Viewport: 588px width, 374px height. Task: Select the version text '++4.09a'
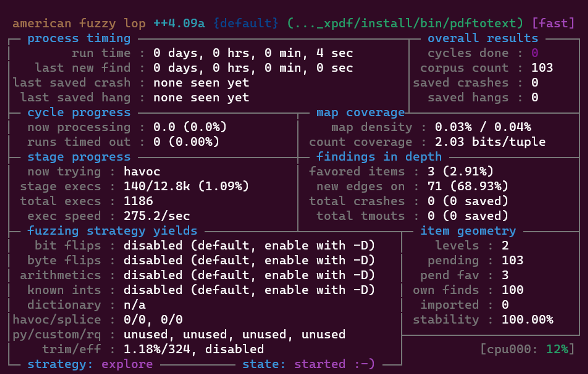(179, 23)
